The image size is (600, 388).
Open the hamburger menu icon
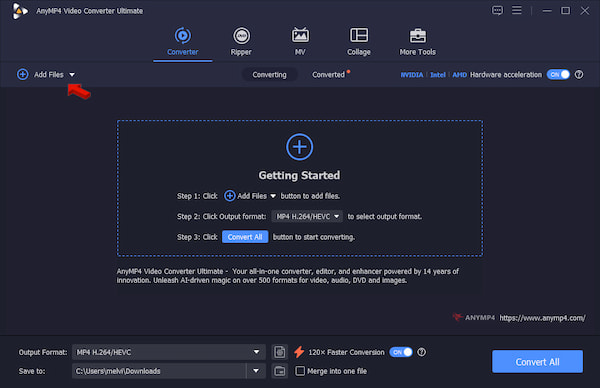517,10
